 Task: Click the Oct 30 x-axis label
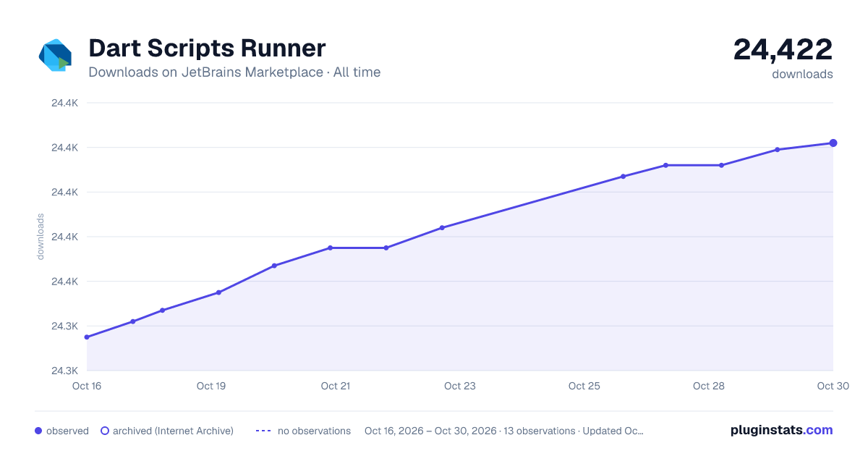pos(832,386)
